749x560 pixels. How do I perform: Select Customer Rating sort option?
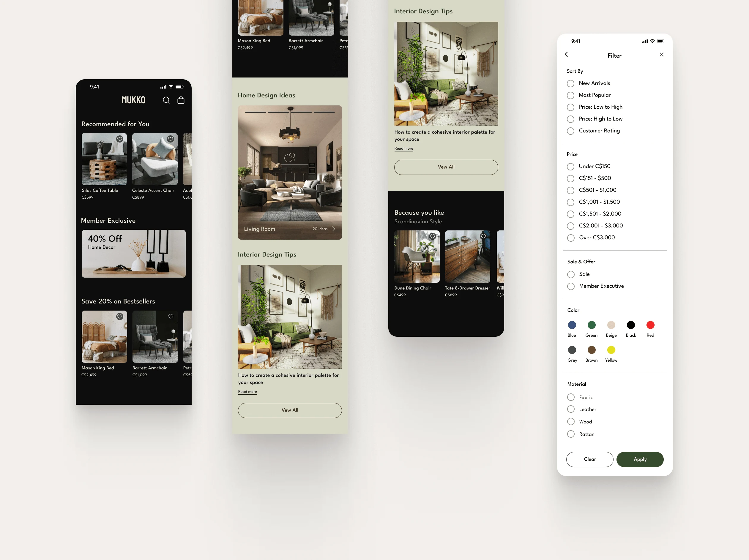[570, 131]
